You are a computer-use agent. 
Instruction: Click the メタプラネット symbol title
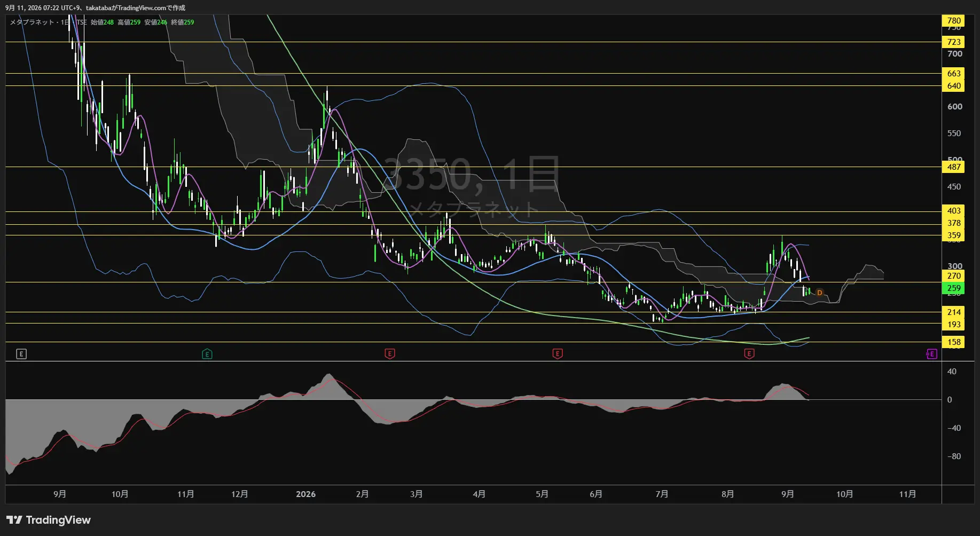coord(33,22)
